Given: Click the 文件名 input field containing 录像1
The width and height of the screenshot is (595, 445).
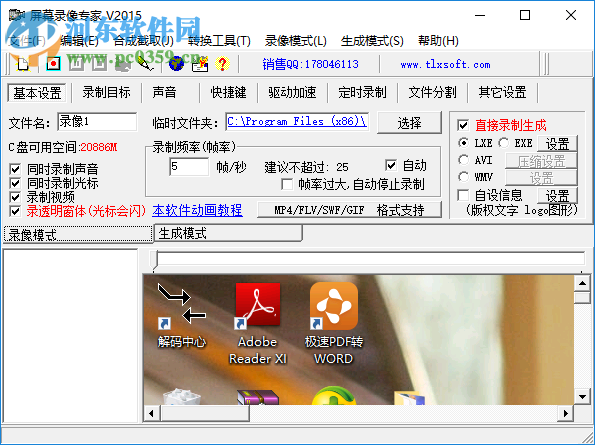Looking at the screenshot, I should tap(97, 122).
